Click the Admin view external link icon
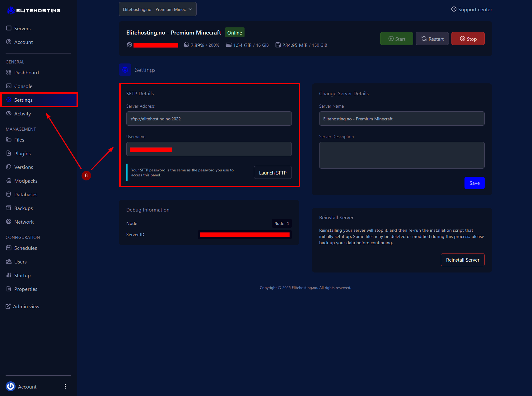This screenshot has width=532, height=396. click(8, 306)
